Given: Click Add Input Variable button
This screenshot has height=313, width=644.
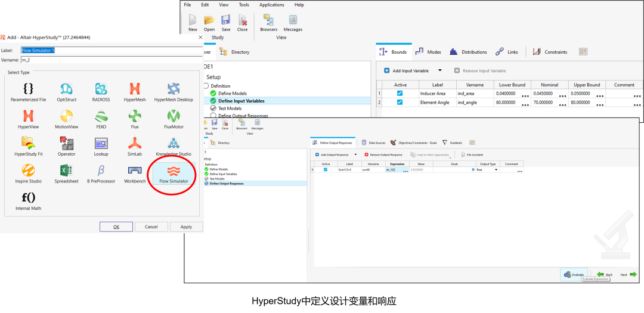Looking at the screenshot, I should (407, 71).
